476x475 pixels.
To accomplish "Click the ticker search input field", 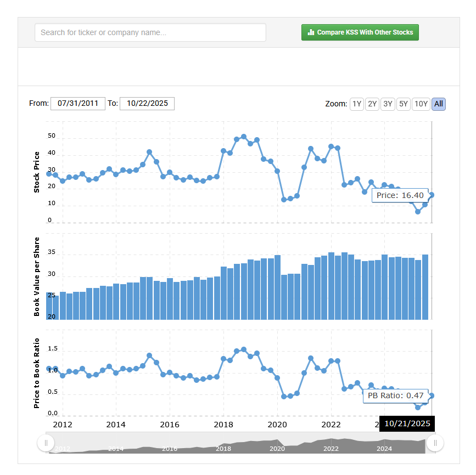I will point(150,32).
